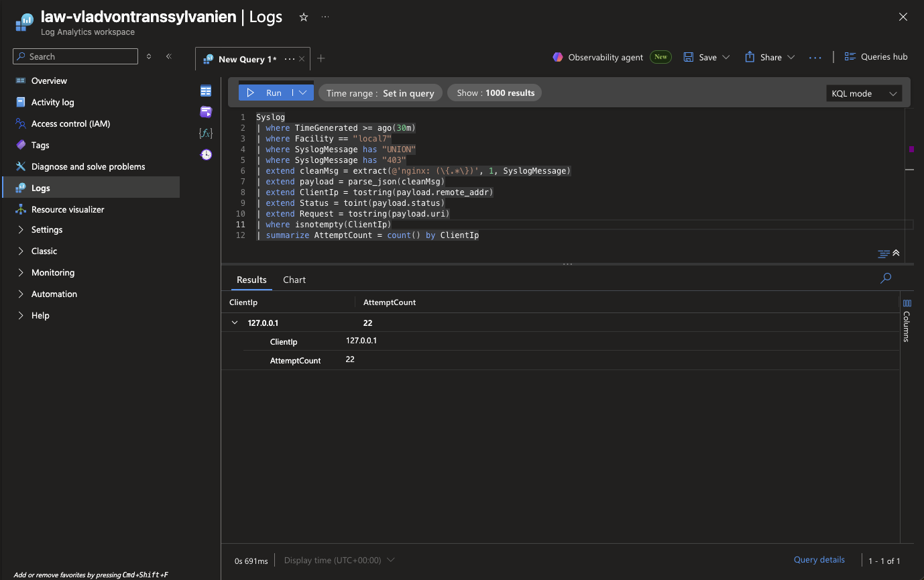This screenshot has height=580, width=924.
Task: Toggle the sidebar expand/collapse arrows
Action: pos(149,56)
